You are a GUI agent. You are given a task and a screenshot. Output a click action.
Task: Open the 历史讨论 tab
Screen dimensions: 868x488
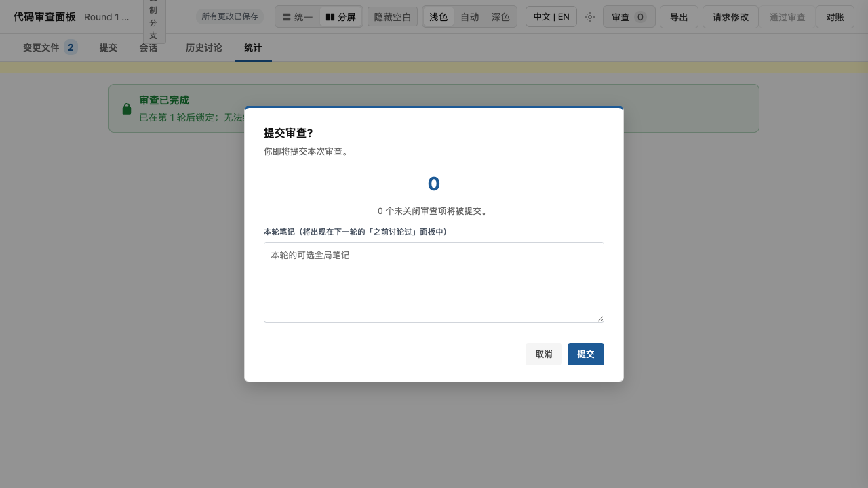(204, 47)
